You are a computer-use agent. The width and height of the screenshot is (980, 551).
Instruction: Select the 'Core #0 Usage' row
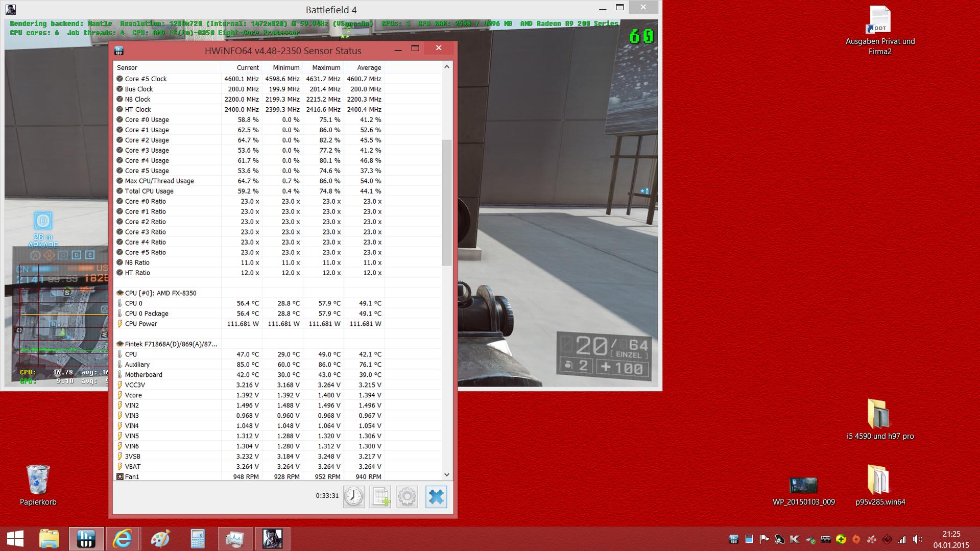click(277, 119)
